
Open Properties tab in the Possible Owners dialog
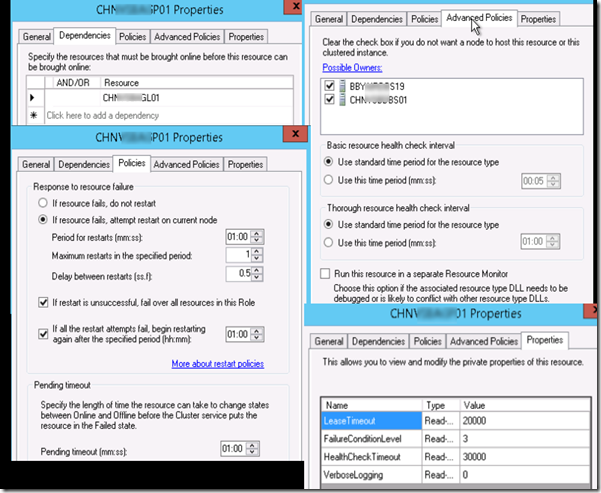pyautogui.click(x=538, y=19)
